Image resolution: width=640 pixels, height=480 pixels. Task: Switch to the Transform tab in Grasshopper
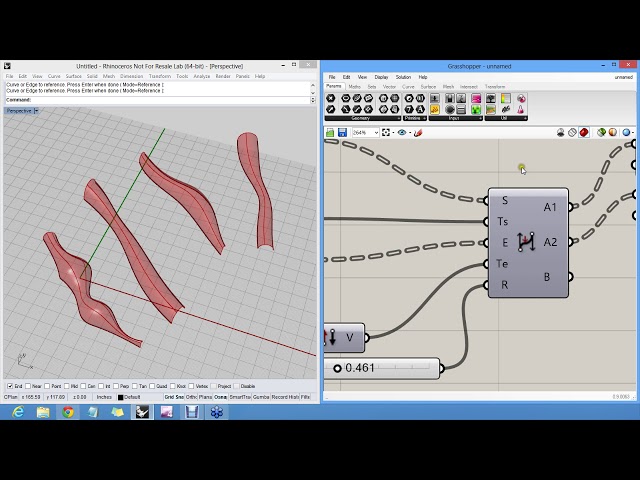(x=495, y=87)
